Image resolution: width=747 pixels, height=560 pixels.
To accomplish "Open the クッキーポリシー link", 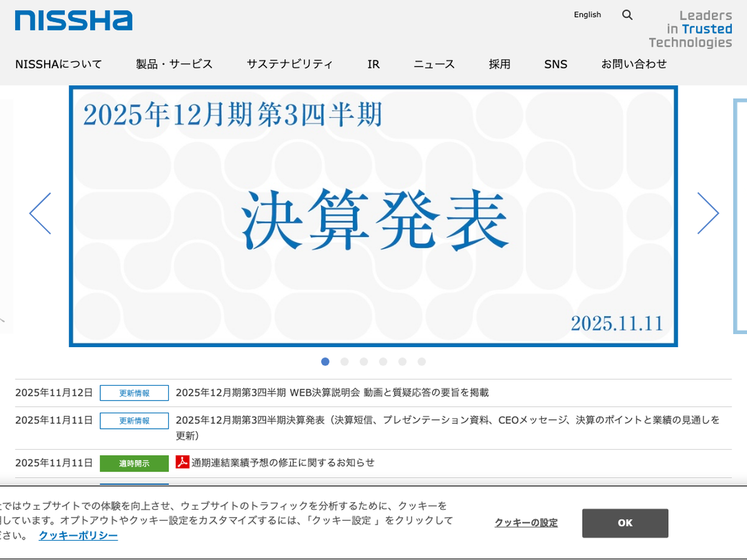I will click(78, 536).
